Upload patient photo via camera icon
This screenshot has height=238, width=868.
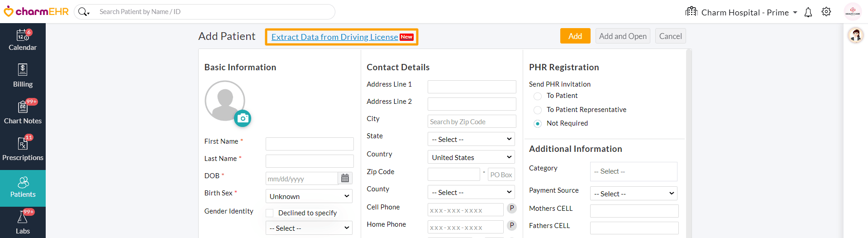(x=243, y=118)
